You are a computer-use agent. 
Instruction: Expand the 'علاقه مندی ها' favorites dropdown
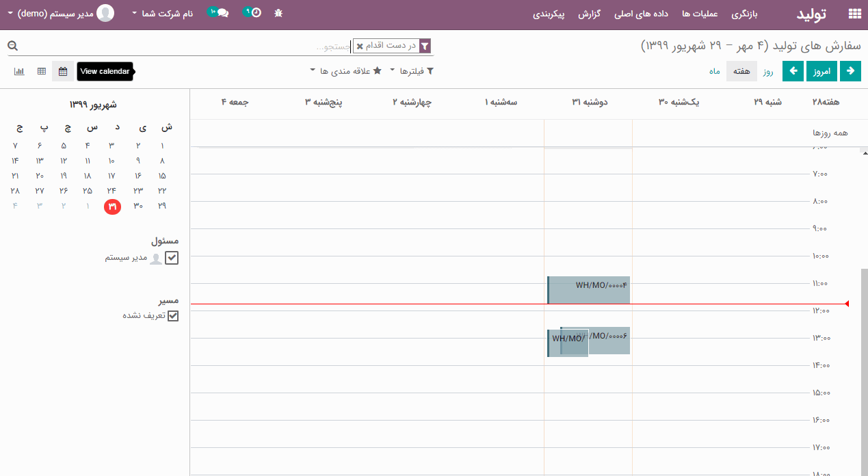click(x=345, y=71)
